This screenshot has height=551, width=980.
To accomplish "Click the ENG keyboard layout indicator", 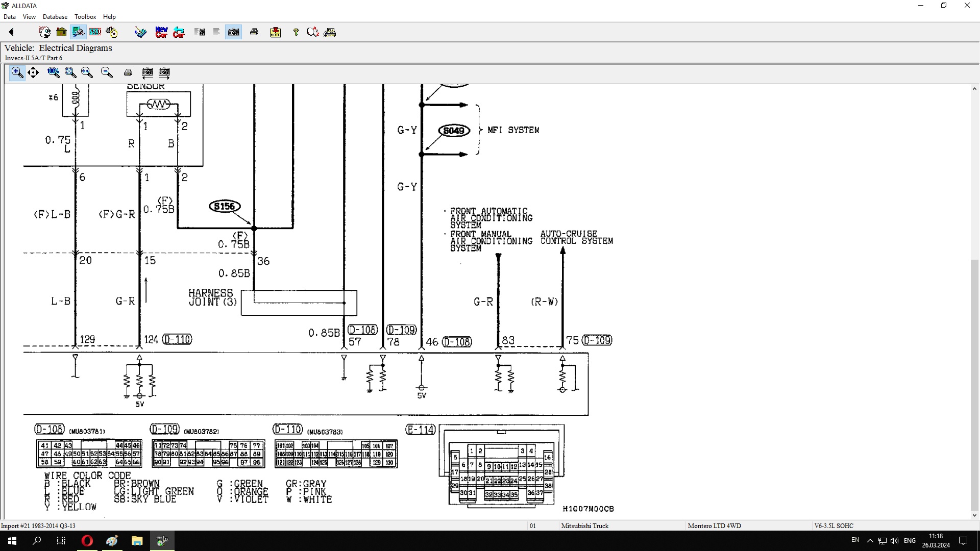I will [909, 541].
